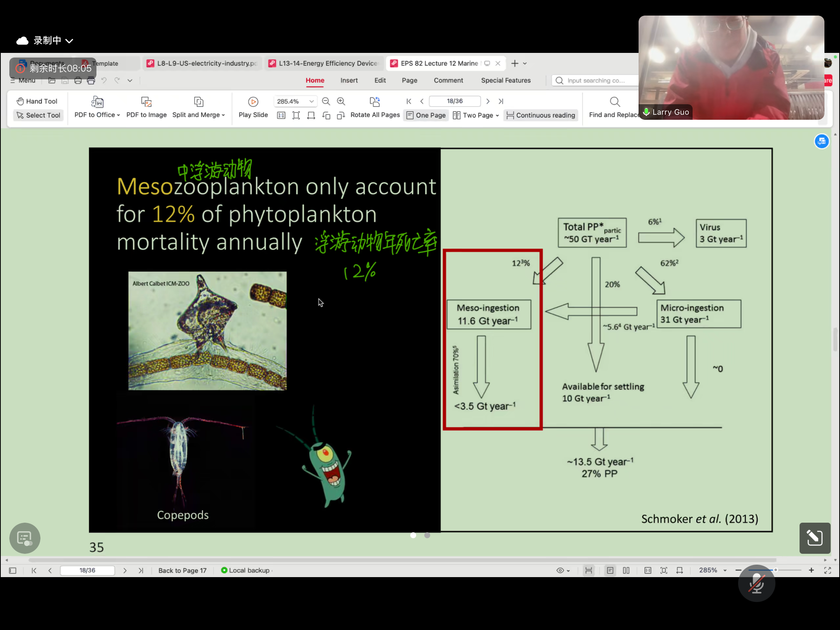This screenshot has height=630, width=840.
Task: Open Find and Replace
Action: point(614,107)
